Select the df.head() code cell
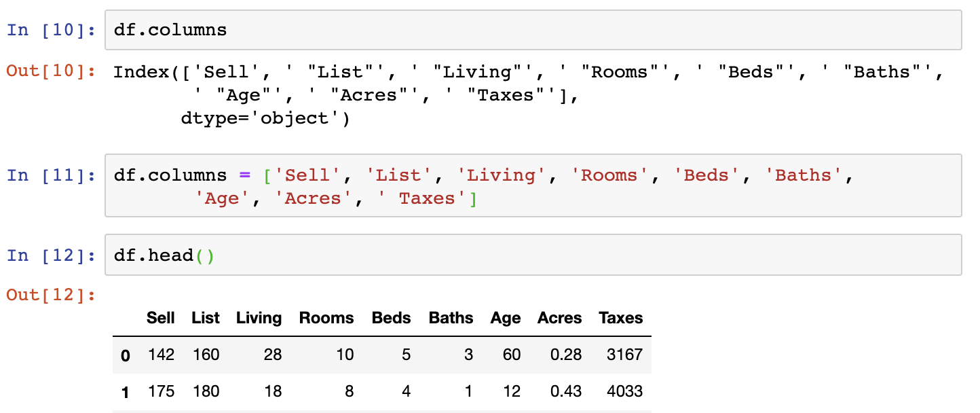Screen dimensions: 980x413 (x=533, y=255)
